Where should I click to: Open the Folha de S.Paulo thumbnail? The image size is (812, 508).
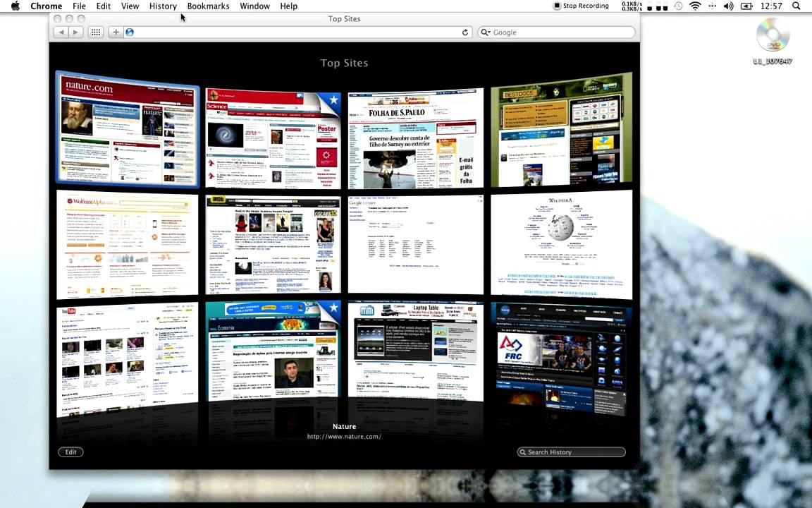416,138
